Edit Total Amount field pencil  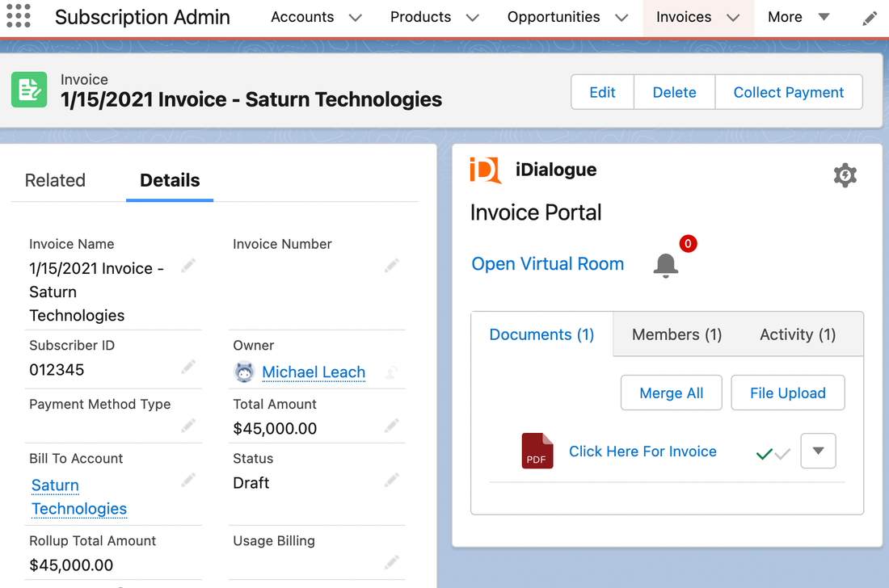tap(392, 426)
